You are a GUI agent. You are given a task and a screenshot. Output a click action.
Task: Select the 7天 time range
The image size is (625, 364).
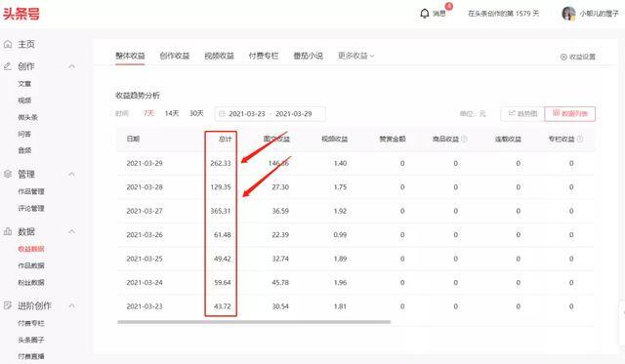[148, 113]
